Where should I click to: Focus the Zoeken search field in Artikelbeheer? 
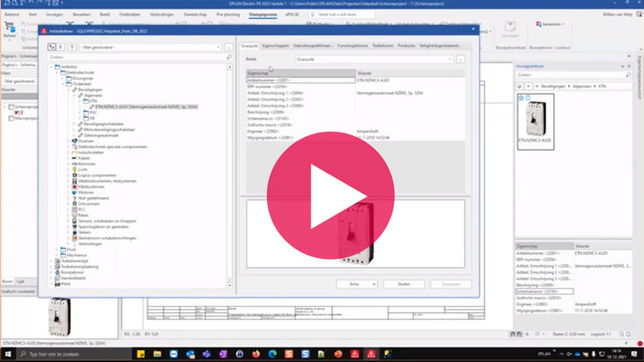pyautogui.click(x=137, y=57)
